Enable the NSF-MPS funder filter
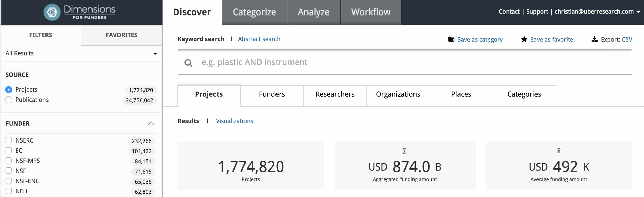 [x=9, y=161]
